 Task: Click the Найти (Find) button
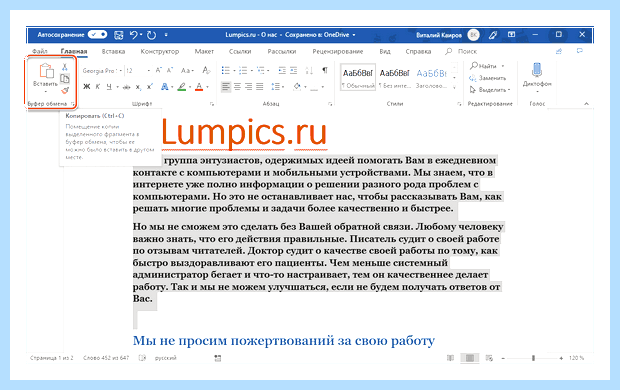pos(483,66)
